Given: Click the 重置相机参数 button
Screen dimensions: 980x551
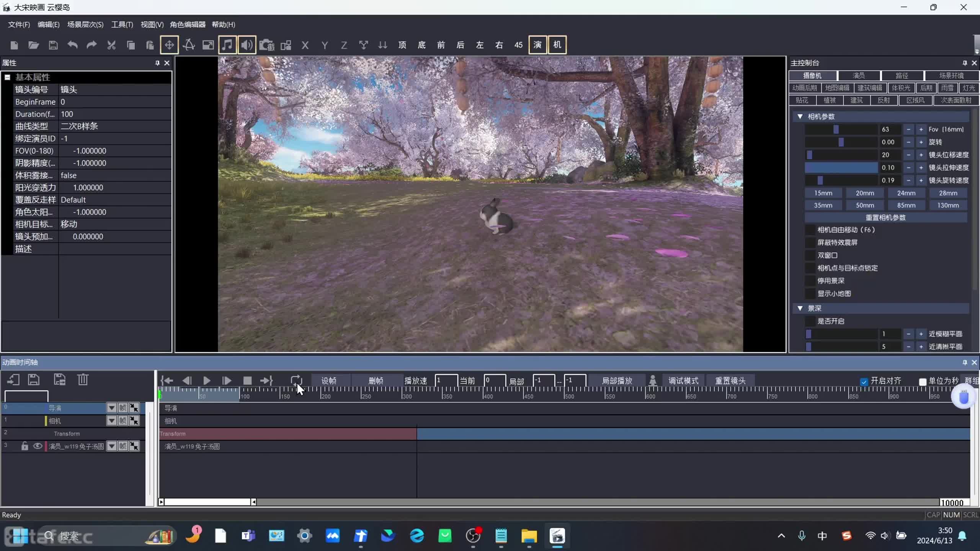Looking at the screenshot, I should [886, 218].
